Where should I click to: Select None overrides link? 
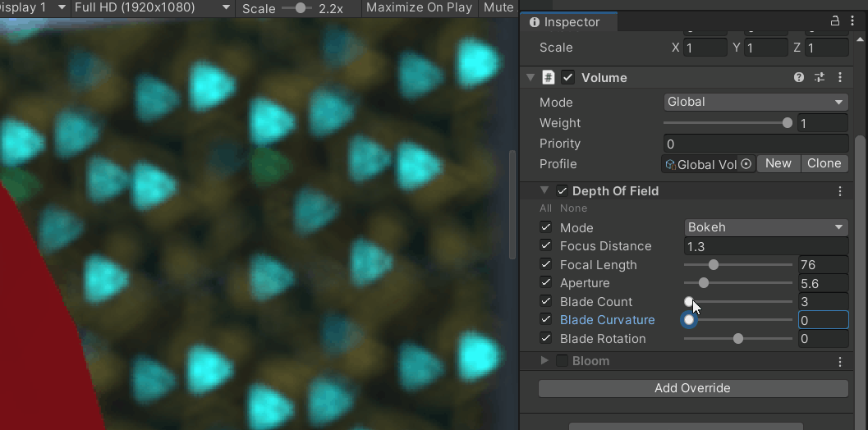pos(573,208)
